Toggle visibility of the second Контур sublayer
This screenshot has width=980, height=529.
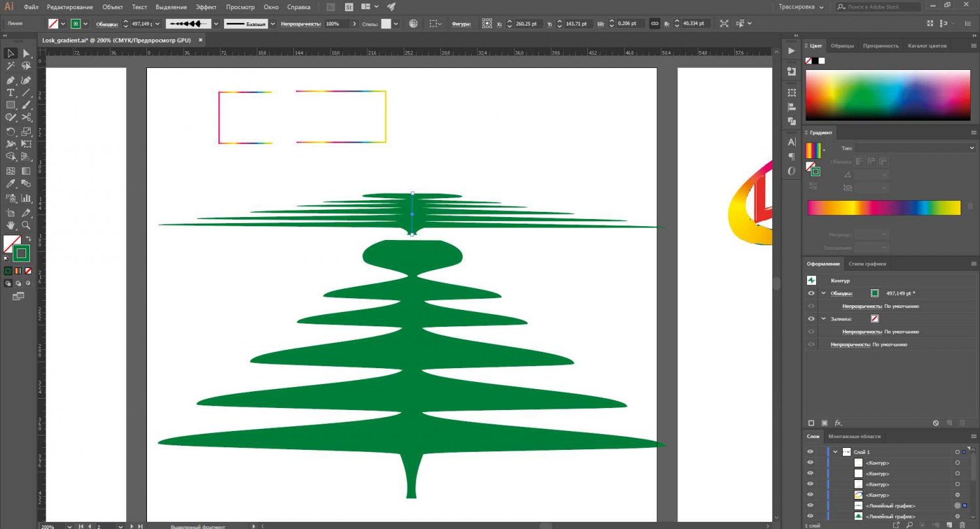810,473
